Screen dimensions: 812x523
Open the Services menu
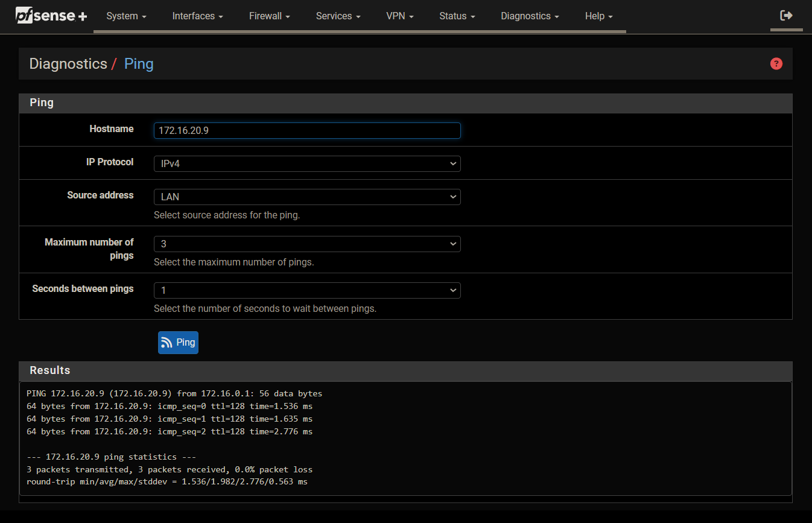[x=338, y=16]
